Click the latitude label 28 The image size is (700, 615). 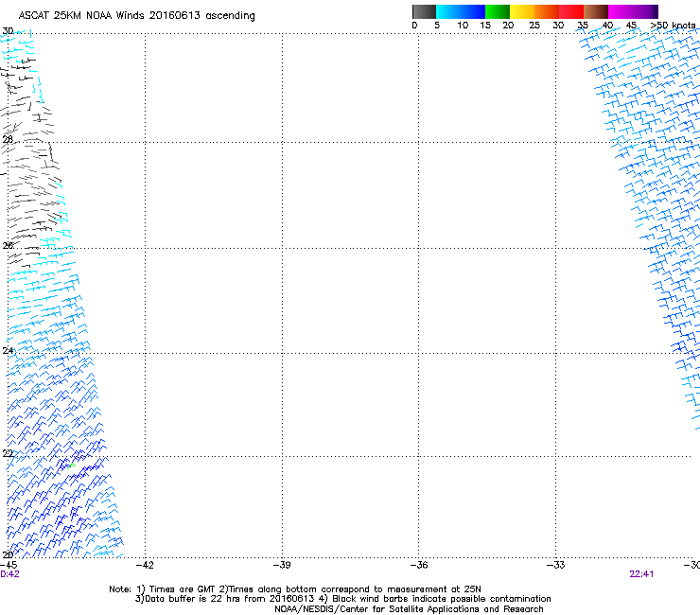click(x=8, y=139)
